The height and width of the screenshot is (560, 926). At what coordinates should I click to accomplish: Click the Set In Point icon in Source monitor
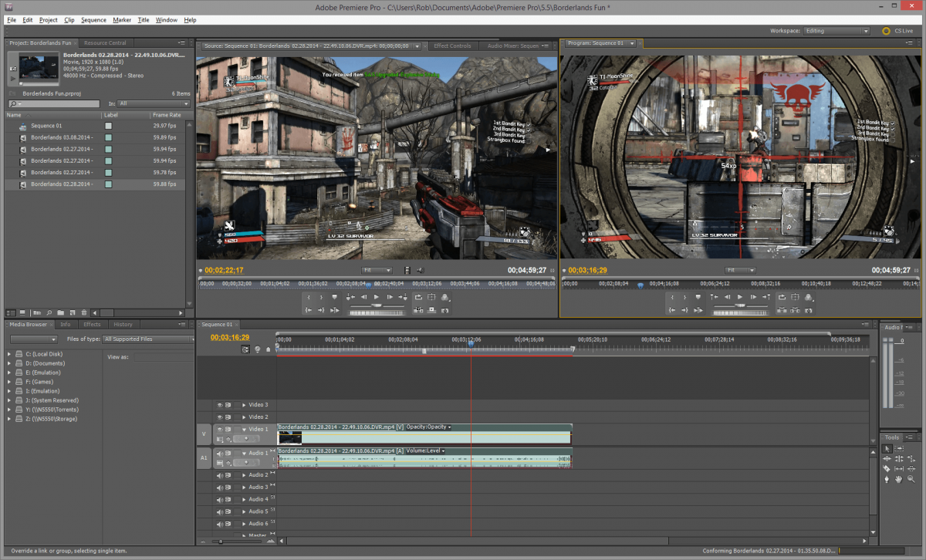[309, 297]
